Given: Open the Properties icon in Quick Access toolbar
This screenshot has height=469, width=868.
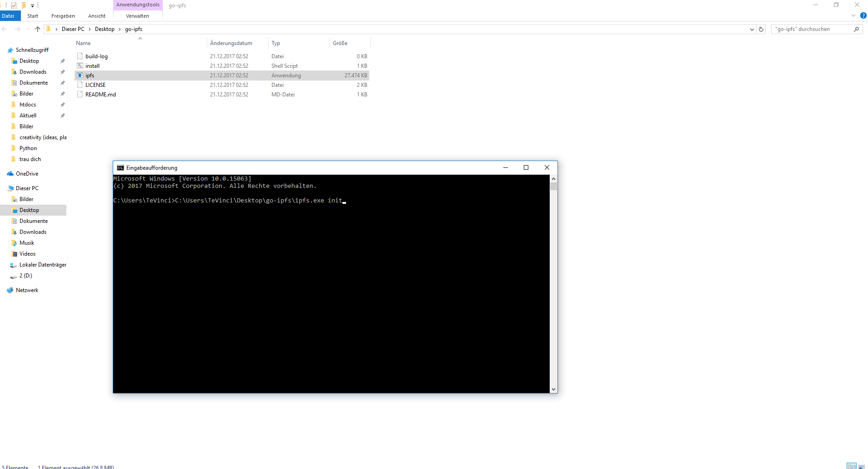Looking at the screenshot, I should pos(14,5).
